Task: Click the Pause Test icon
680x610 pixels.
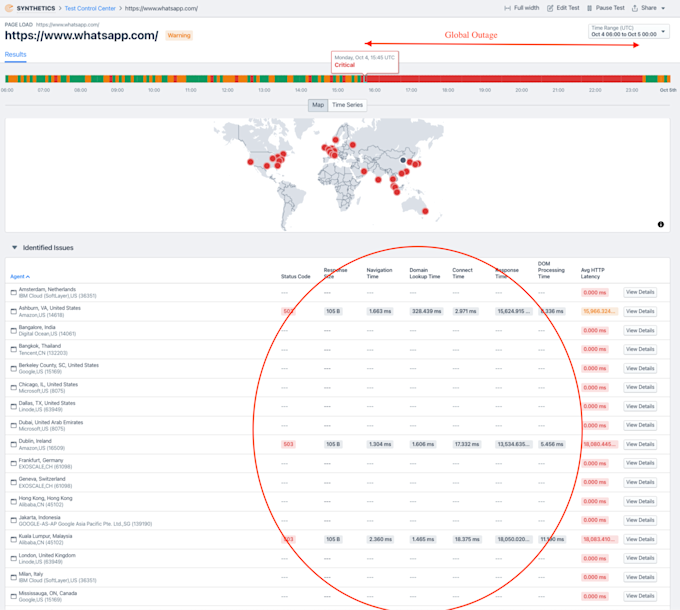Action: click(x=589, y=8)
